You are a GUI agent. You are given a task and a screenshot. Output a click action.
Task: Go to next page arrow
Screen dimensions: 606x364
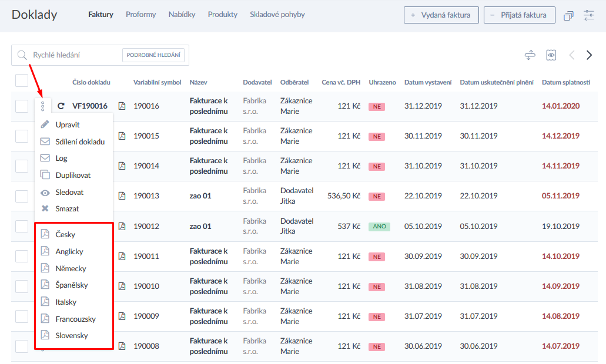tap(589, 55)
